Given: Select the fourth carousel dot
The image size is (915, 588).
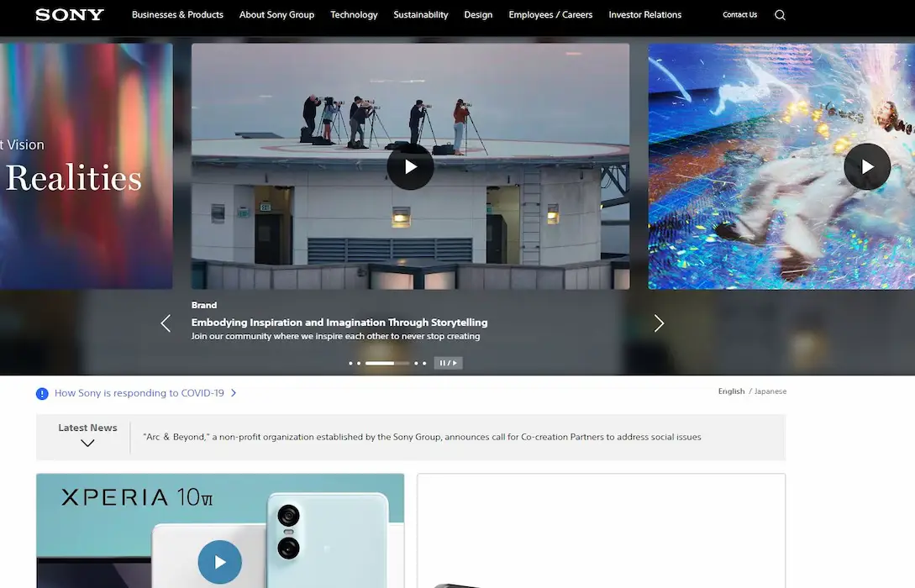Looking at the screenshot, I should [415, 363].
